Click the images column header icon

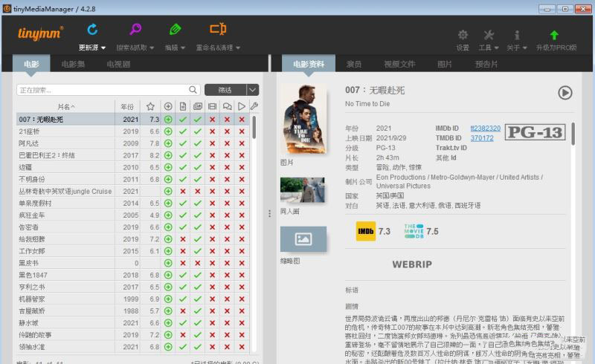tap(198, 106)
